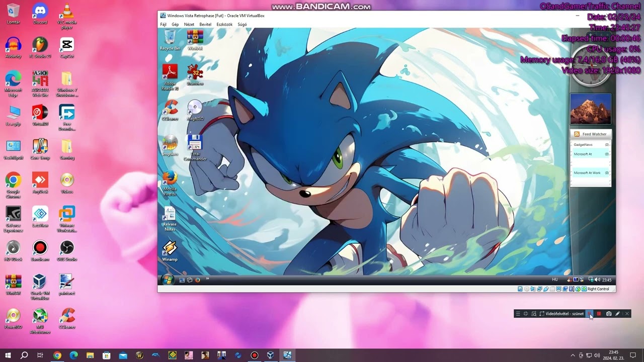Viewport: 644px width, 362px height.
Task: Open the Discord desktop shortcut
Action: pos(40,14)
